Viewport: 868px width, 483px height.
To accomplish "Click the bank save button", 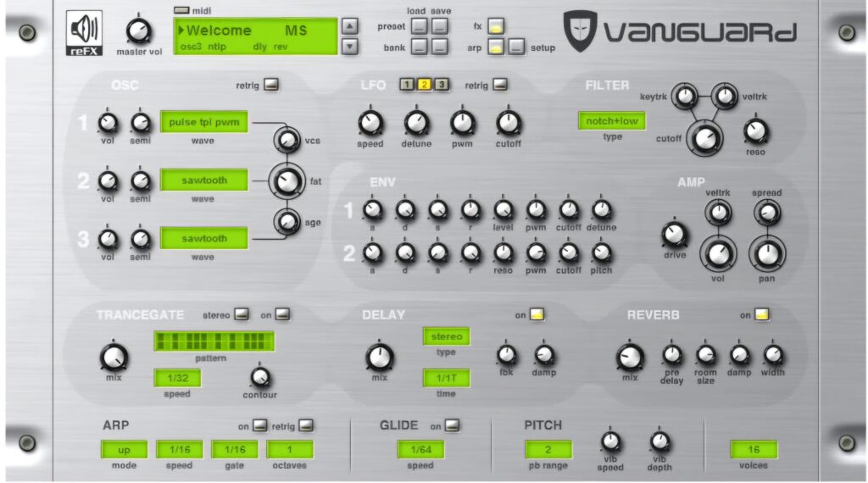I will pyautogui.click(x=440, y=47).
